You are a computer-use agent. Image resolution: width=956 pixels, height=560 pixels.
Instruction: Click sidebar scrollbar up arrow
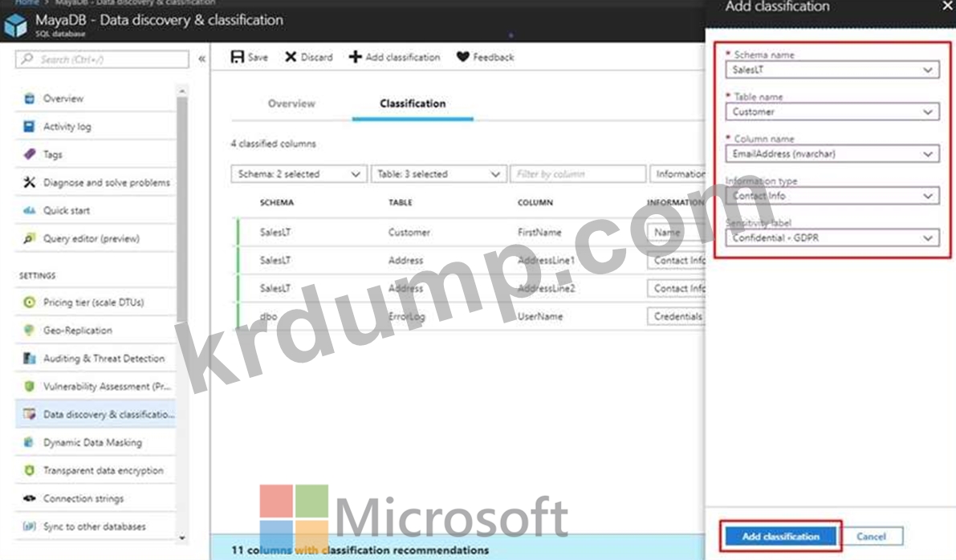tap(181, 91)
